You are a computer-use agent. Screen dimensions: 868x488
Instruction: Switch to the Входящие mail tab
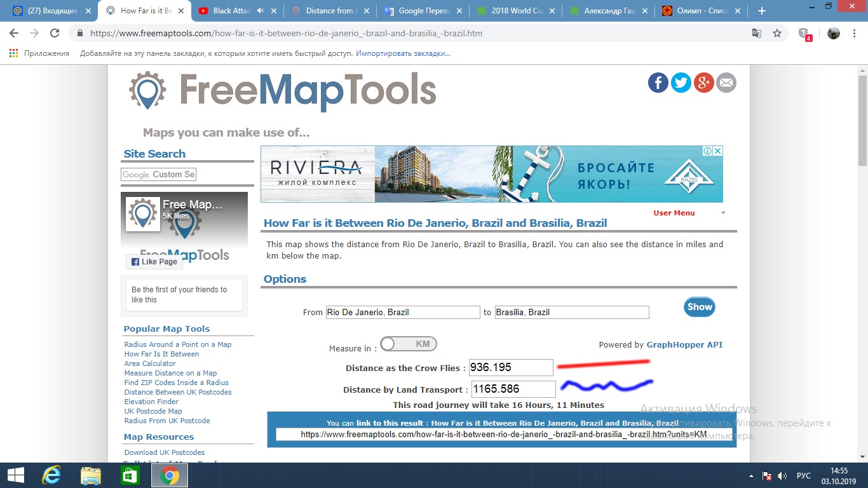click(51, 11)
